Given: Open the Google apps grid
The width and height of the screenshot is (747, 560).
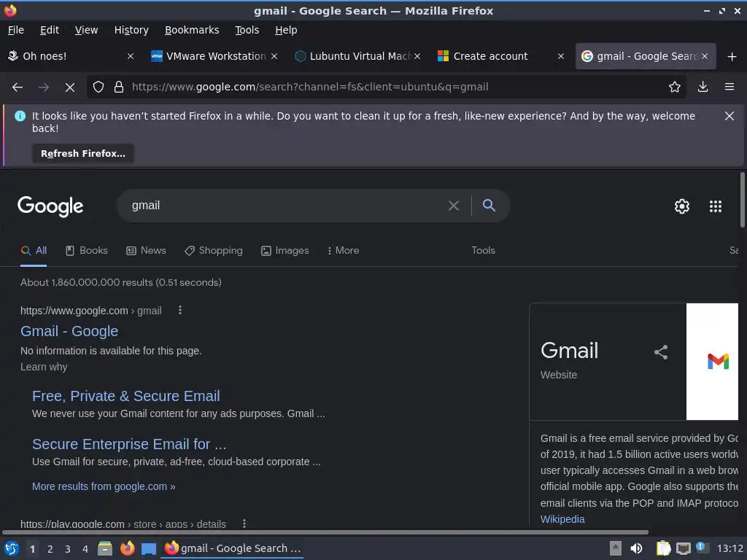Looking at the screenshot, I should point(715,206).
